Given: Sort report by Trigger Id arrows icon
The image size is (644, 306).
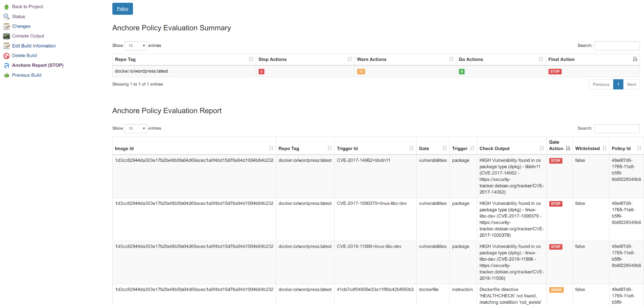Looking at the screenshot, I should [411, 148].
